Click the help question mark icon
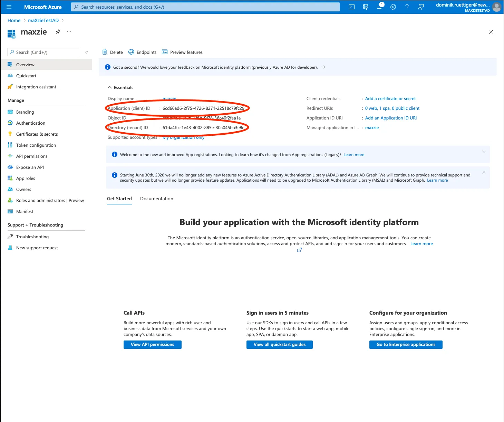Screen dimensions: 504x422 point(407,7)
